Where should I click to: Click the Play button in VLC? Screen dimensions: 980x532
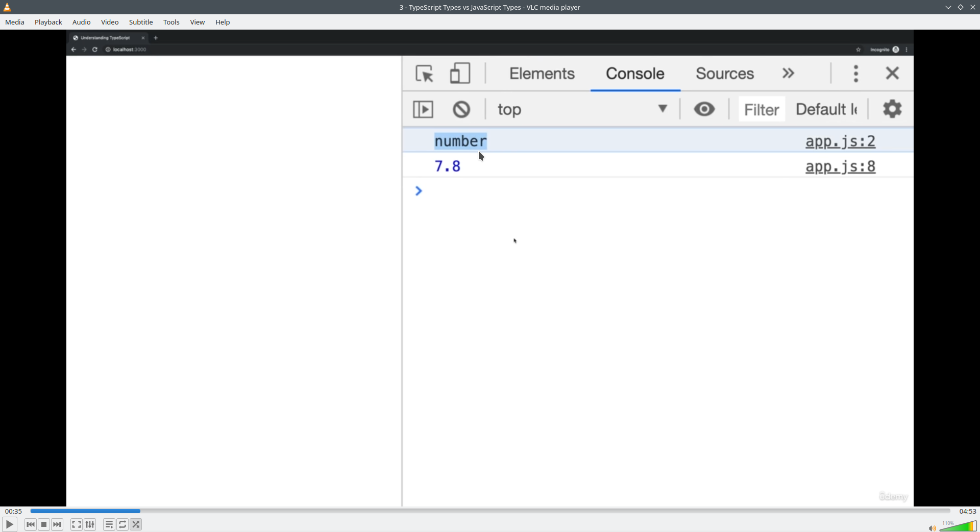pyautogui.click(x=10, y=524)
